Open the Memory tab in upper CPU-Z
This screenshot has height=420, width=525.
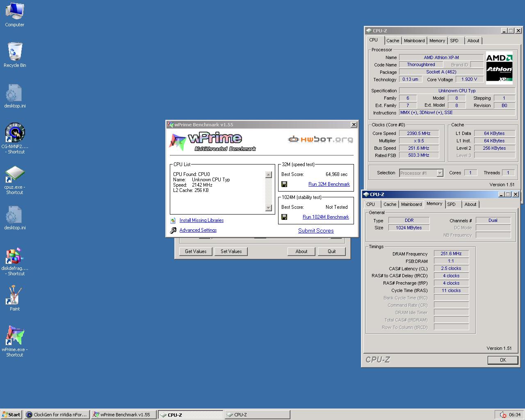tap(437, 41)
